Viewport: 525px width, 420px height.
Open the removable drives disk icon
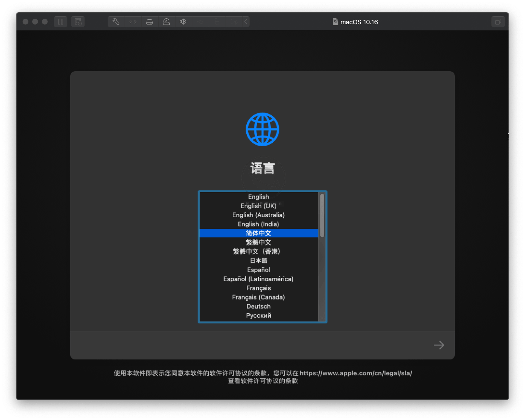(x=150, y=22)
